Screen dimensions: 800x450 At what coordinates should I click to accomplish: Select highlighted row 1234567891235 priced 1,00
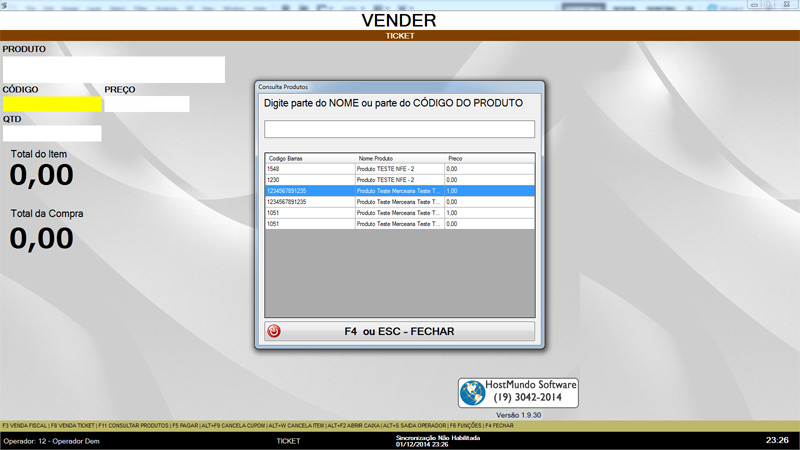coord(399,191)
